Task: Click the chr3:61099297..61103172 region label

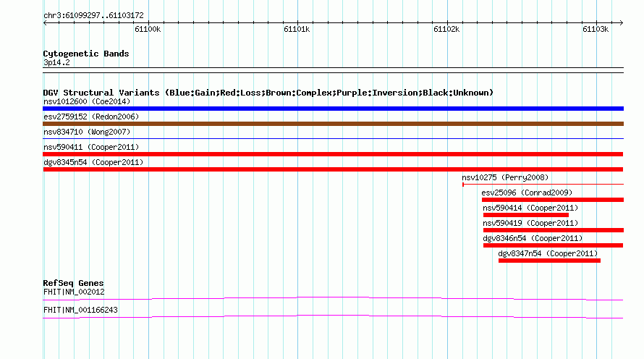Action: [93, 15]
